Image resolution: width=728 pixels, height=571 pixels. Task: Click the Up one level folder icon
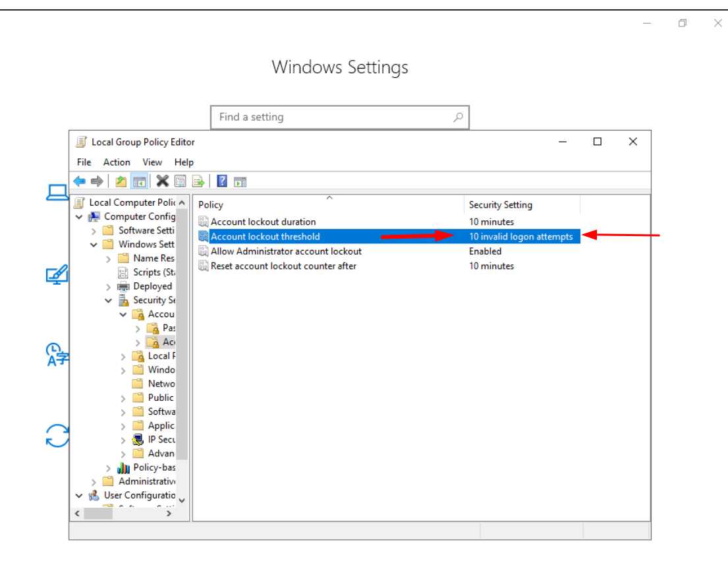(x=121, y=181)
